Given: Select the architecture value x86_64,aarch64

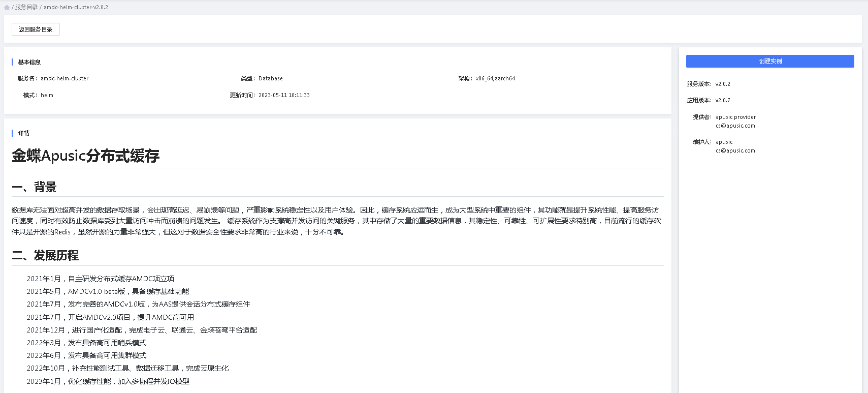Looking at the screenshot, I should click(495, 79).
